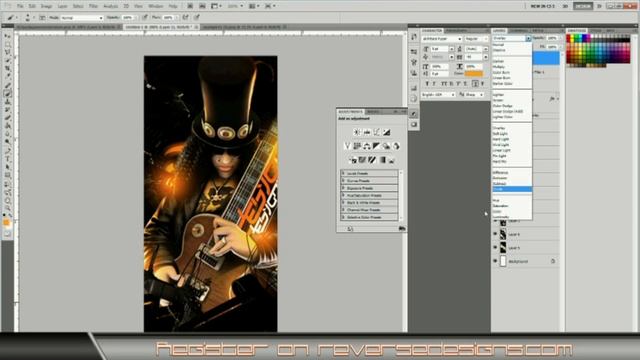Open the anti-aliasing dropdown in Character panel

click(474, 95)
